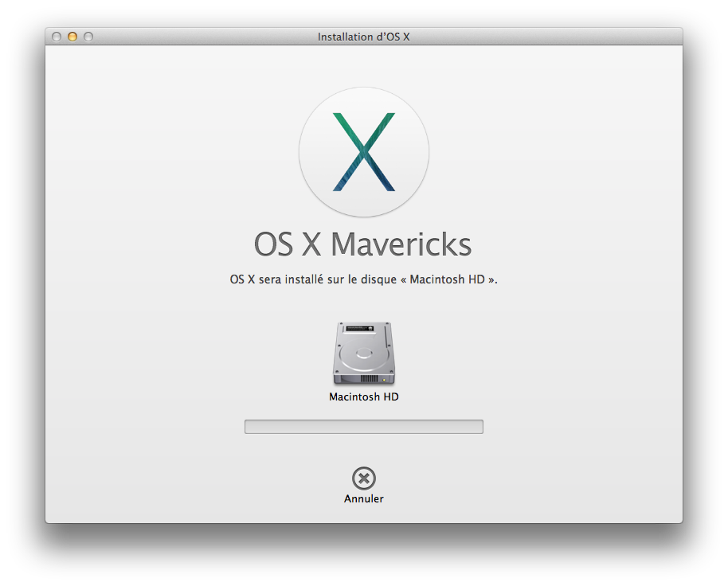Click the circled X cancel icon
This screenshot has width=728, height=586.
coord(363,478)
